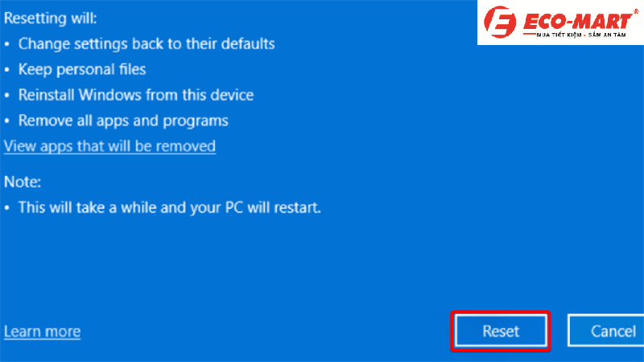644x362 pixels.
Task: Open the Learn more link
Action: coord(42,331)
